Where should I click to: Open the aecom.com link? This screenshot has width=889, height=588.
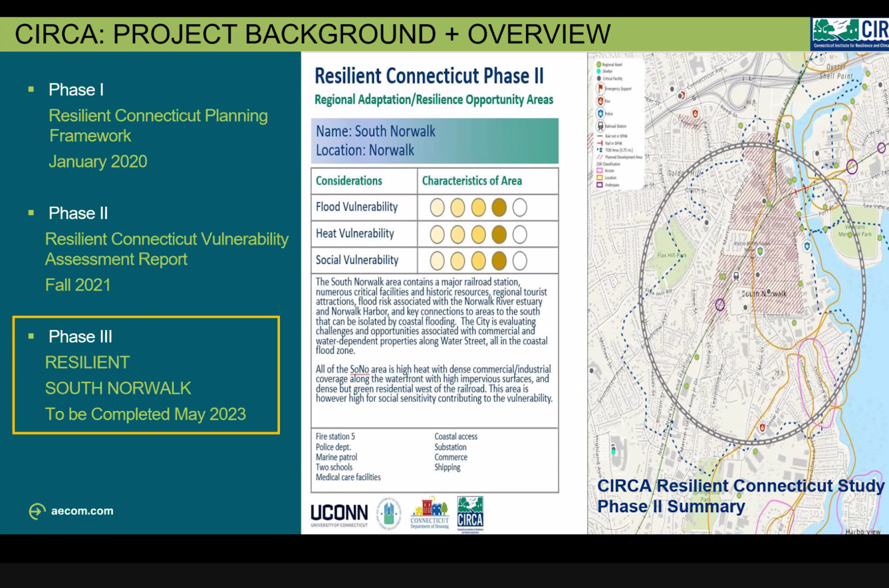(82, 511)
